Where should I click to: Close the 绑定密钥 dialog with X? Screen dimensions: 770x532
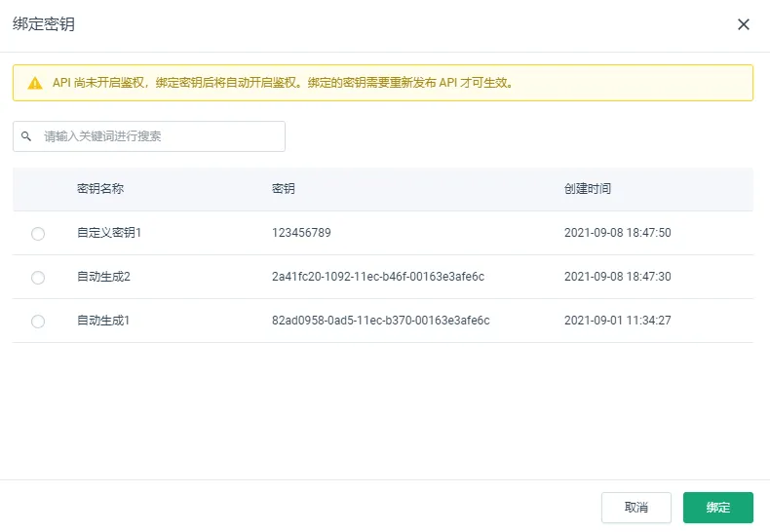[x=743, y=24]
